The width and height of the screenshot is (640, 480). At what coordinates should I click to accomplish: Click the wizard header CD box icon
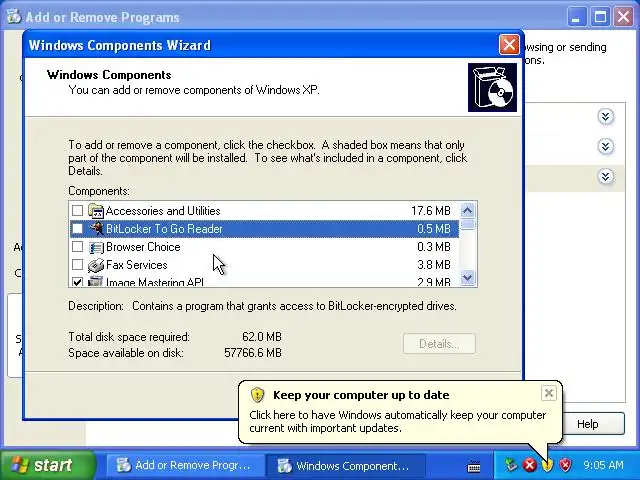tap(492, 87)
